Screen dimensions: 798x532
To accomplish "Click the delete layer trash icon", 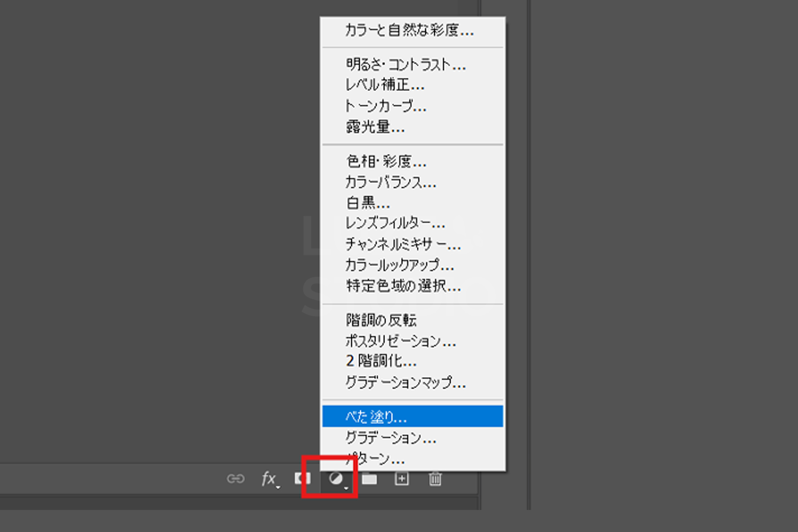I will pyautogui.click(x=435, y=479).
